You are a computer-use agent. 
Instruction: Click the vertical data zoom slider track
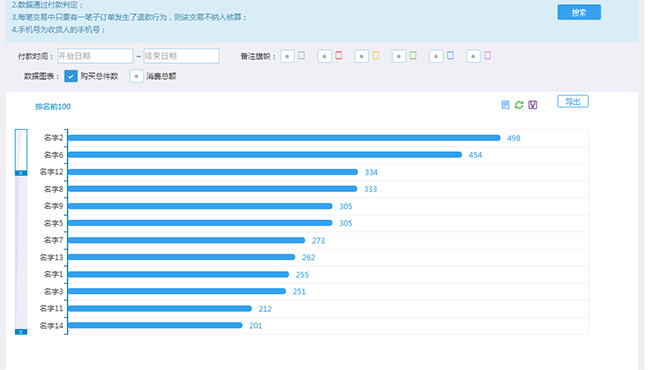[x=21, y=232]
